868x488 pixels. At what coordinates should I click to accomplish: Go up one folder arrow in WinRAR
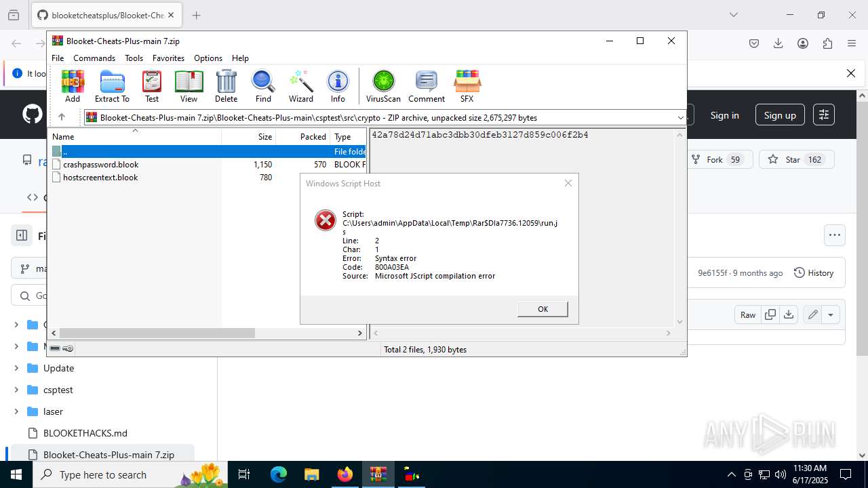click(62, 117)
